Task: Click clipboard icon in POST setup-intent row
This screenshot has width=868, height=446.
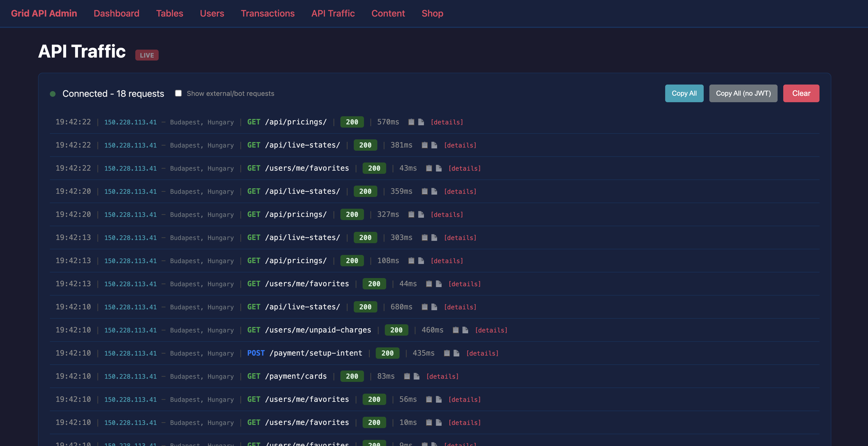Action: (x=447, y=353)
